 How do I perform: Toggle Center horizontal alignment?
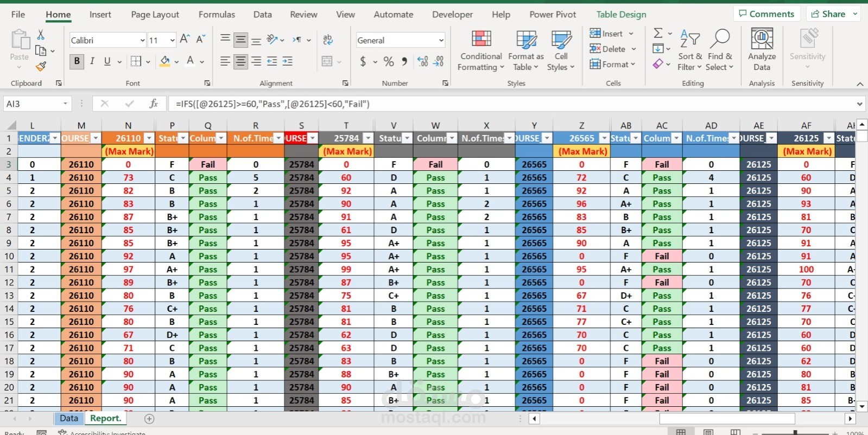[x=240, y=61]
